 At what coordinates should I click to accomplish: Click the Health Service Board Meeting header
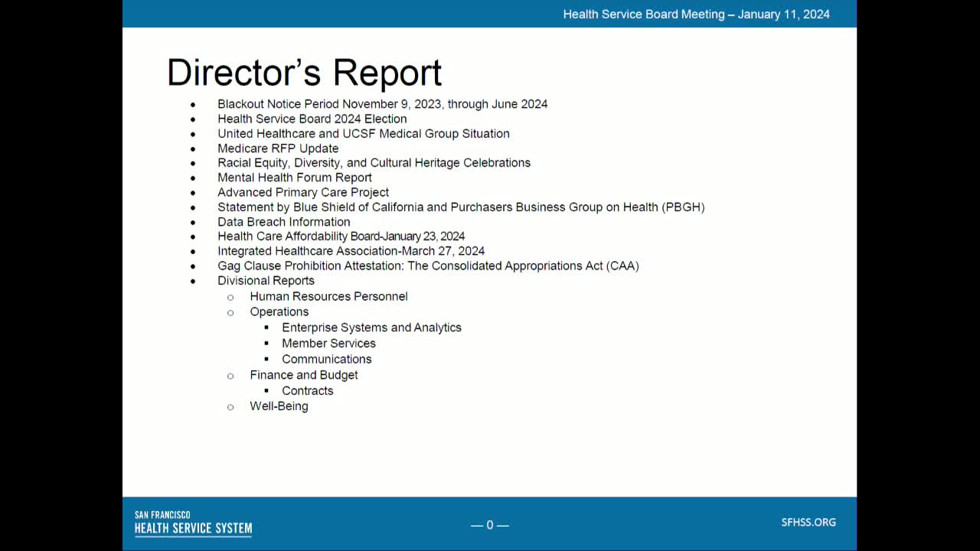[x=696, y=14]
